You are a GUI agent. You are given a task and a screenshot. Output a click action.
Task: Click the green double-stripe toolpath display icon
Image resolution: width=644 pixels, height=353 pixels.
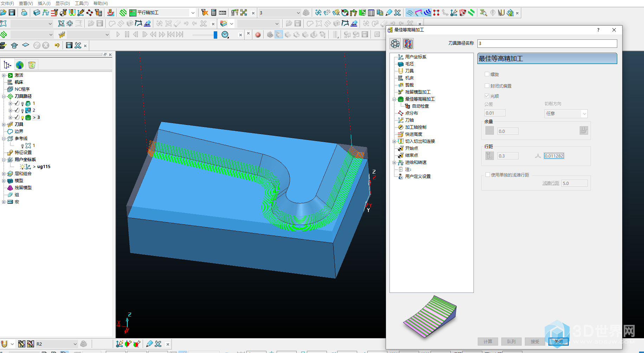click(x=471, y=13)
